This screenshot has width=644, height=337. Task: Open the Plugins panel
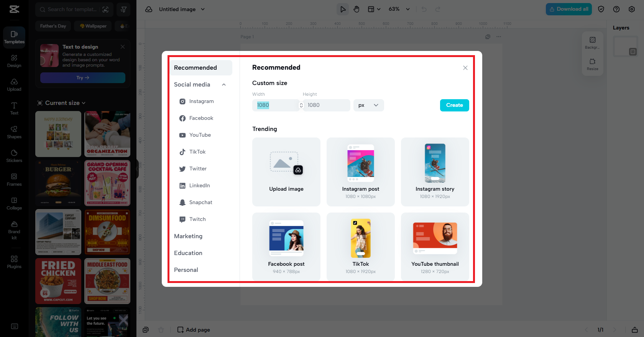point(14,262)
